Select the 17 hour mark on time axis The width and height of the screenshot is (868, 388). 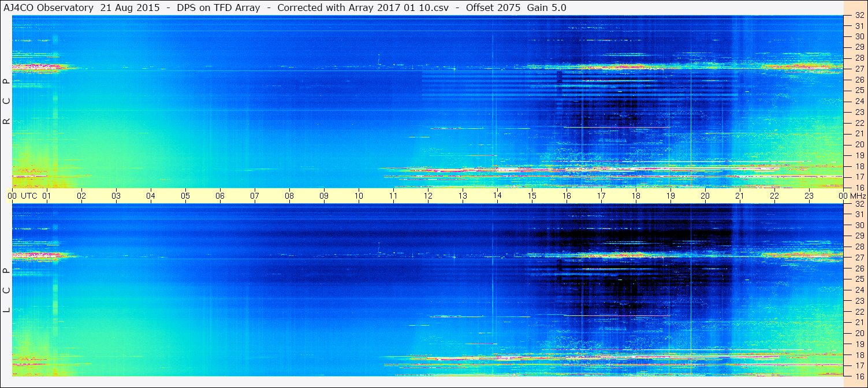(601, 196)
